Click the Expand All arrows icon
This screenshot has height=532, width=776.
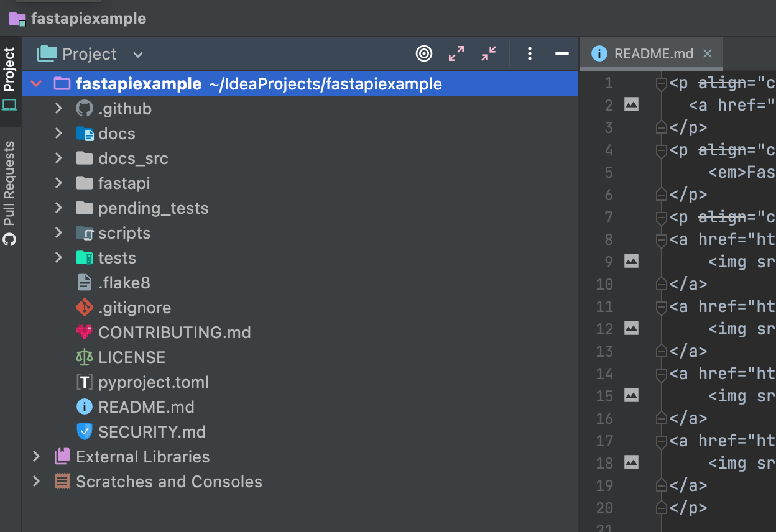[456, 54]
